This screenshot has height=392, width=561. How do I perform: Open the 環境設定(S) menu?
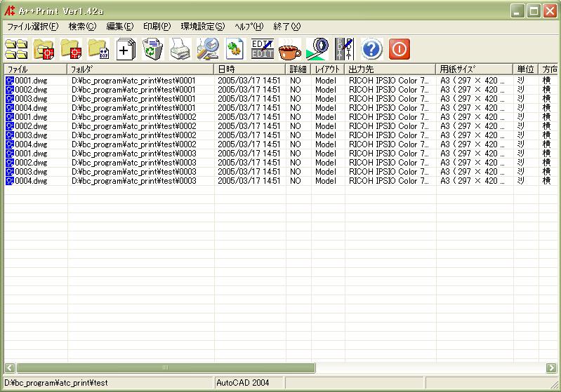tap(202, 27)
